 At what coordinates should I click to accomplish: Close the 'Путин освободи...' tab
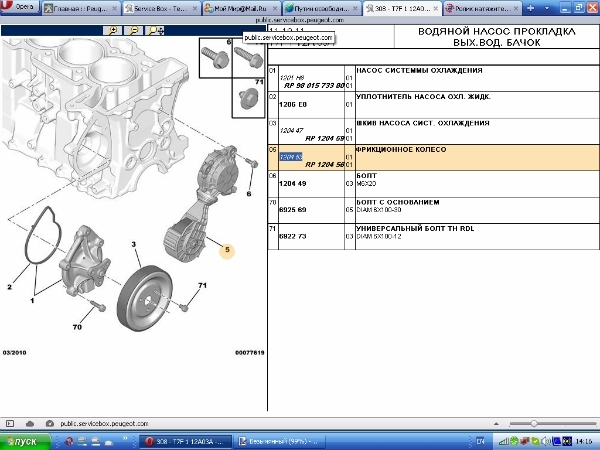coord(355,8)
